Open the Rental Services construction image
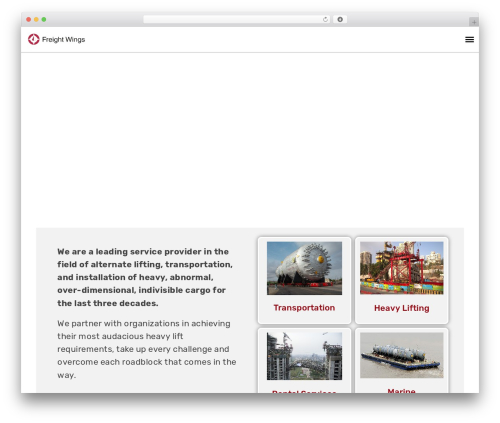 coord(304,356)
